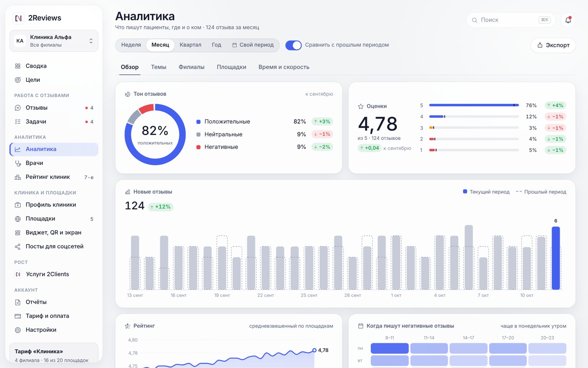Open the Время и скорость tab
This screenshot has height=368, width=588.
click(x=284, y=67)
